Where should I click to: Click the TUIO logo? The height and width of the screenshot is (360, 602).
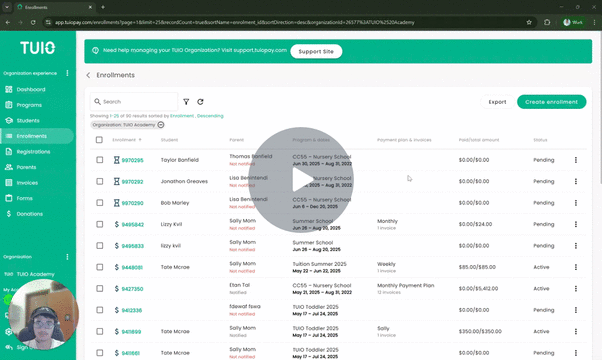click(x=38, y=48)
